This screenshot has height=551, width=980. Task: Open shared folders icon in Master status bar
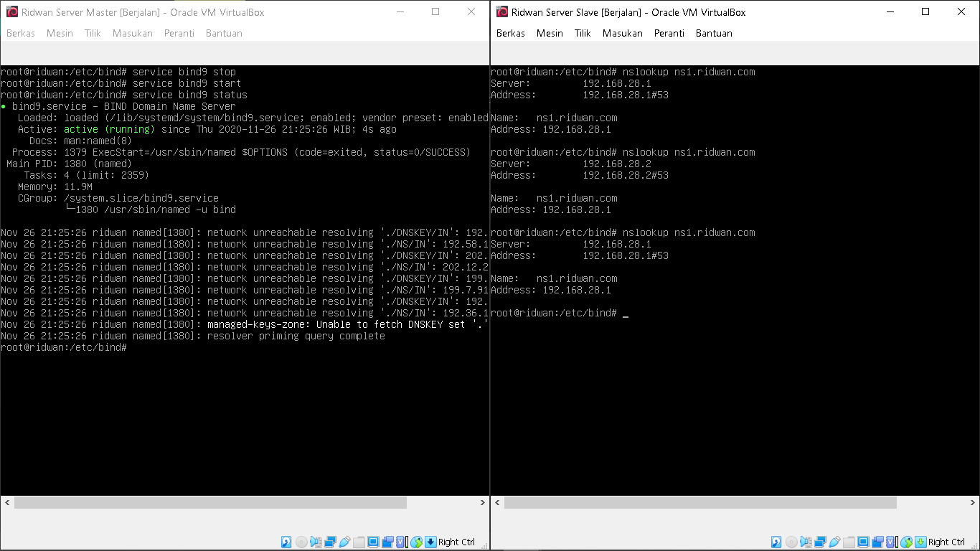point(359,542)
